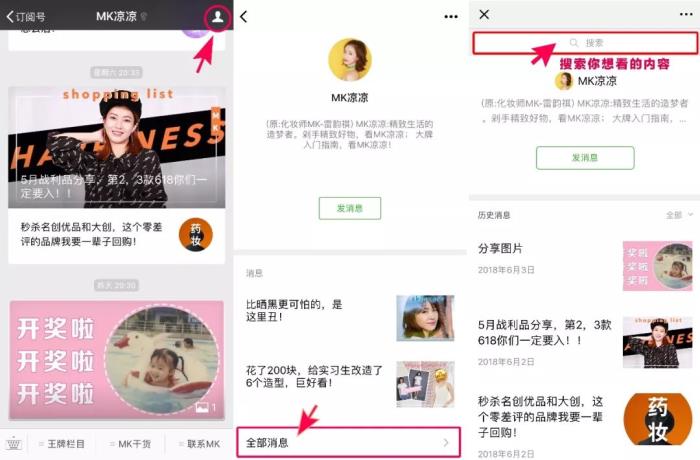This screenshot has height=460, width=700.
Task: Click 发消息 button on middle profile page
Action: 350,208
